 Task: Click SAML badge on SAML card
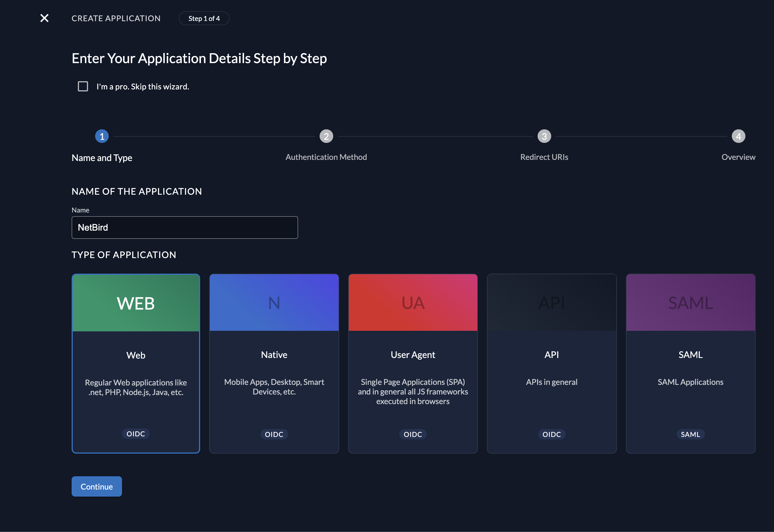(690, 434)
